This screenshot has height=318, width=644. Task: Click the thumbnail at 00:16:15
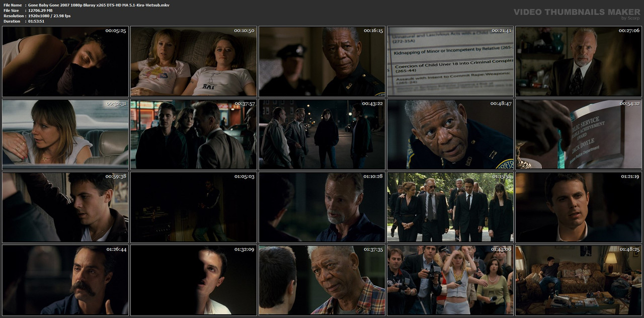(322, 61)
